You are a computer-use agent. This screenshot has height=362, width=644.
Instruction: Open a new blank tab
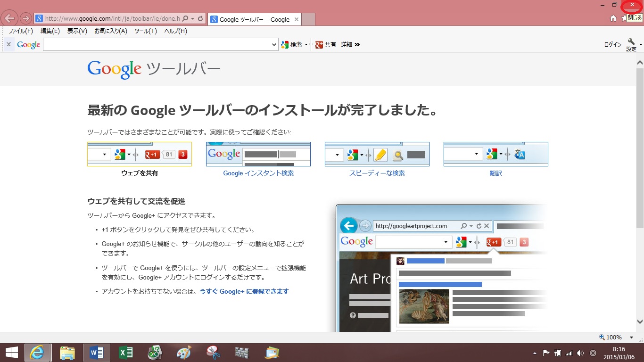coord(308,19)
